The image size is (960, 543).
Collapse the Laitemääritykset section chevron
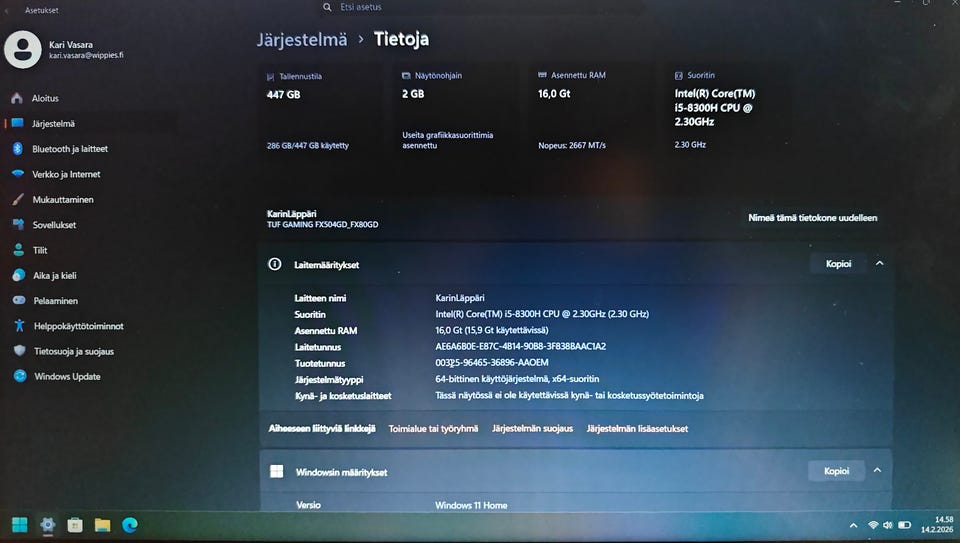[880, 263]
